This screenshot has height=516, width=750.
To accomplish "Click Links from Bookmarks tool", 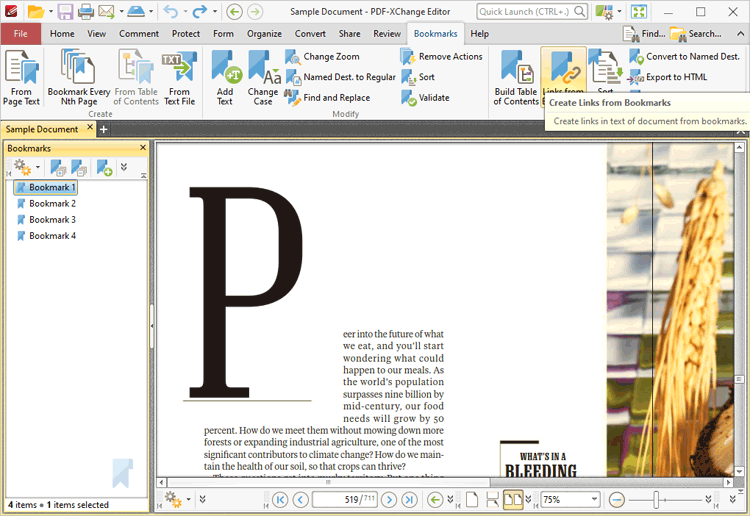I will click(x=563, y=72).
